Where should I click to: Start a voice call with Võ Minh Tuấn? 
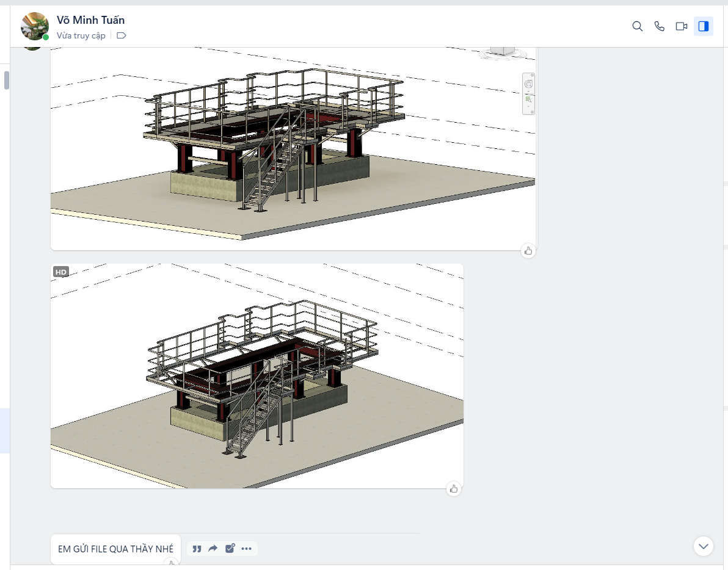pos(659,26)
